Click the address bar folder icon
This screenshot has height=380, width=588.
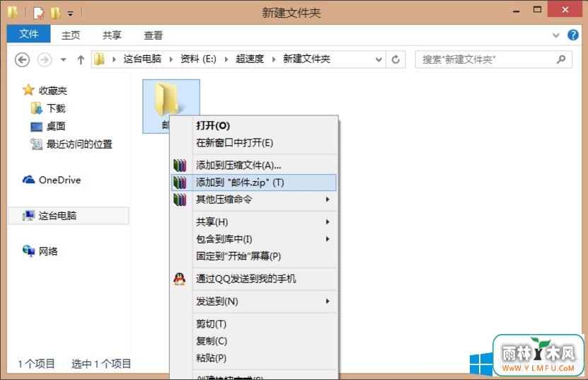(x=99, y=59)
